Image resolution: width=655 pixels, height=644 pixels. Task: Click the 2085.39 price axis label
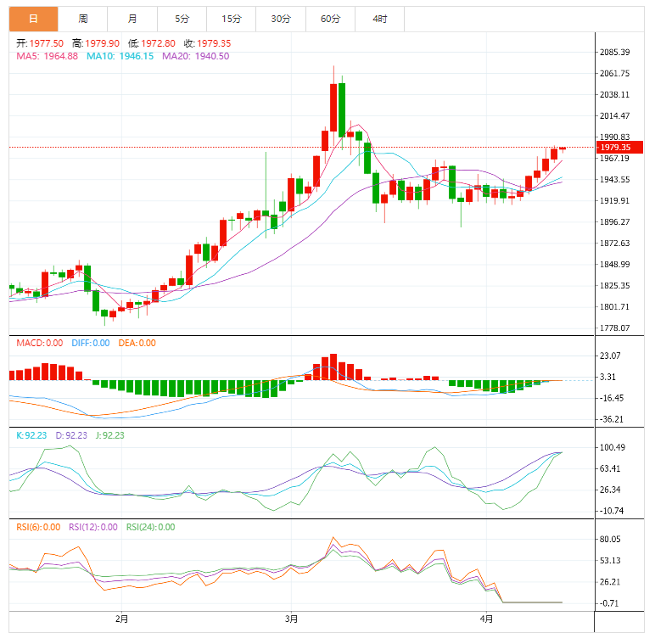(615, 53)
